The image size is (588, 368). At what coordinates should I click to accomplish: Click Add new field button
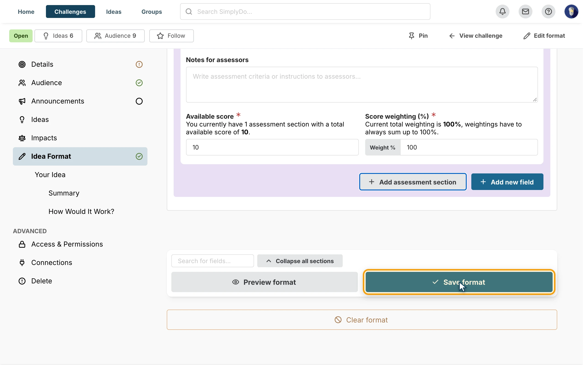pos(507,182)
